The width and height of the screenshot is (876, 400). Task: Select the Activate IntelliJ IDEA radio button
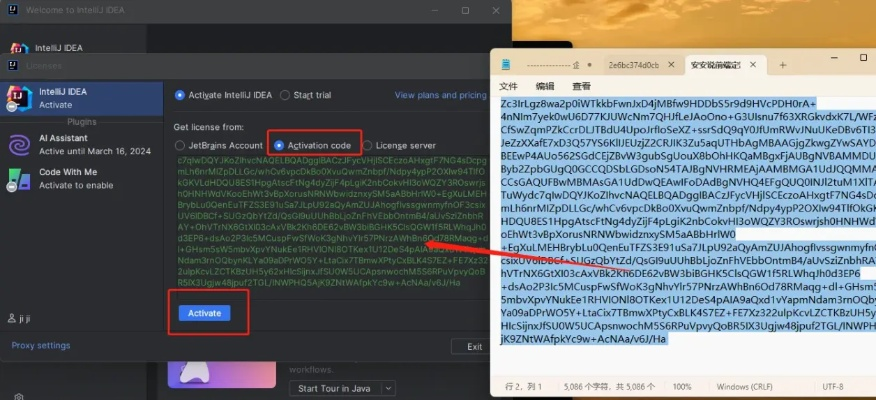[x=179, y=95]
